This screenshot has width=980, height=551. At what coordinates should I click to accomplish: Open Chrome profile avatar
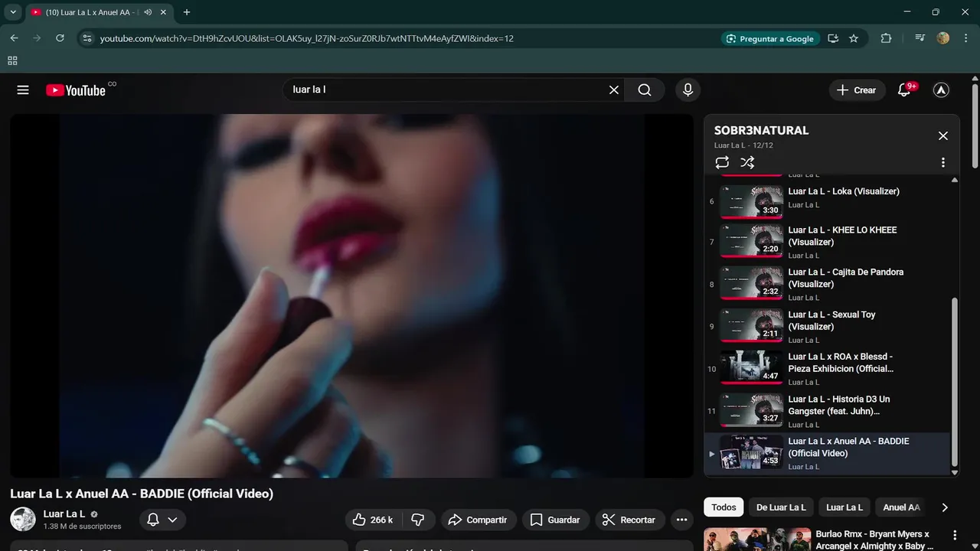pyautogui.click(x=943, y=38)
